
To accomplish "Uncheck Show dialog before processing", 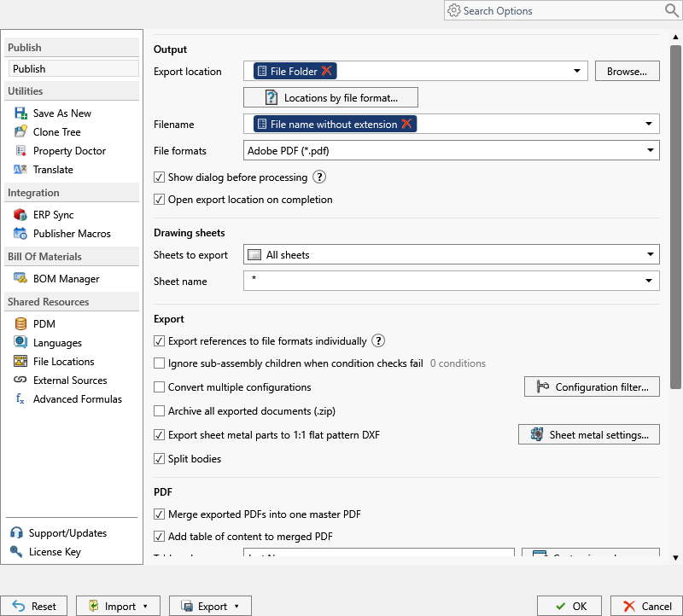I will (x=159, y=177).
